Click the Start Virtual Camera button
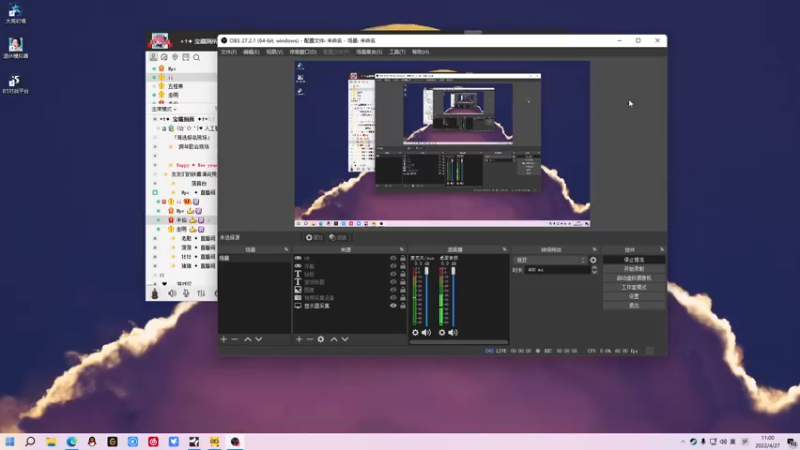800x450 pixels. (634, 278)
